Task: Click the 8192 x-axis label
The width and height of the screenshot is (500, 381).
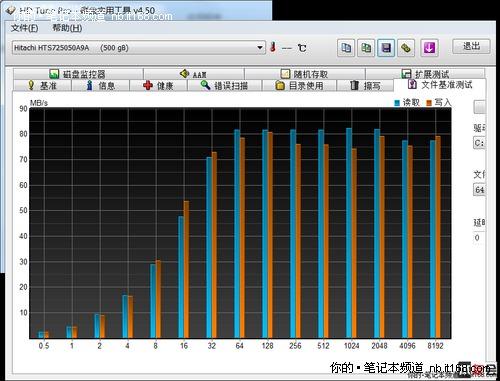Action: pyautogui.click(x=435, y=346)
